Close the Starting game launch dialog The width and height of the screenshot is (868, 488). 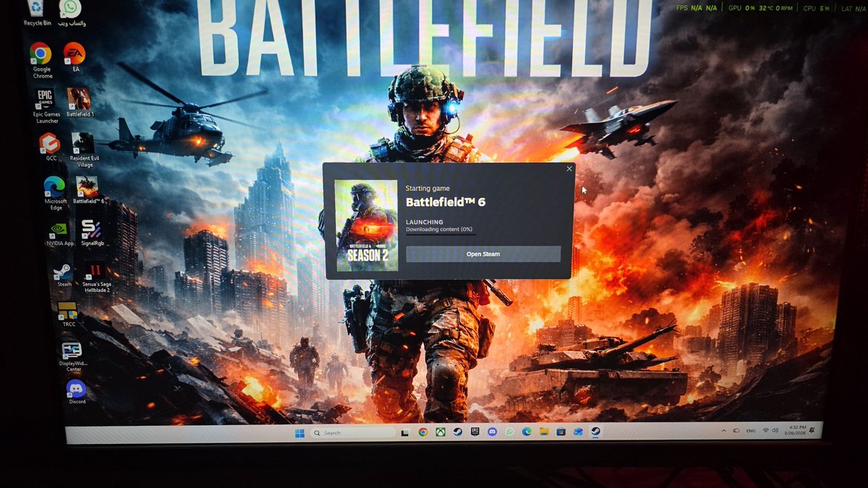(569, 169)
